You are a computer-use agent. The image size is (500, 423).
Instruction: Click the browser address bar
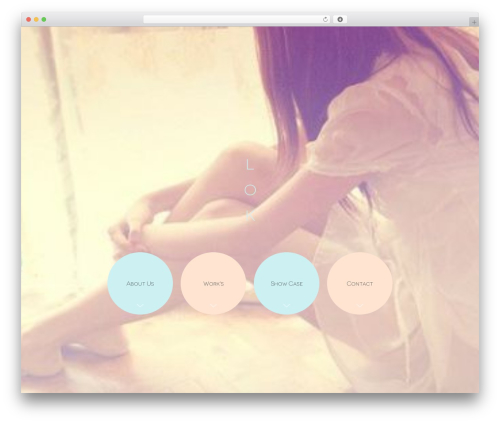(237, 20)
